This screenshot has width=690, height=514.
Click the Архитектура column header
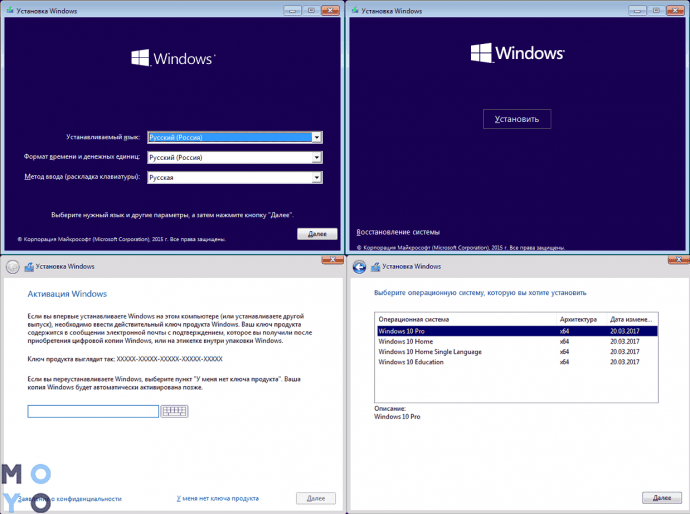(581, 319)
